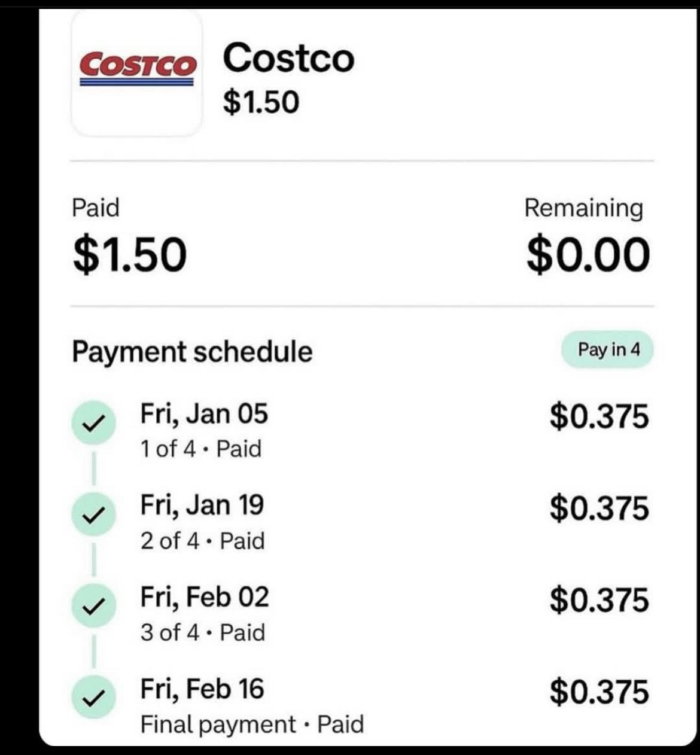Click the Feb 16 final payment checkmark
Viewport: 700px width, 755px height.
(x=92, y=698)
